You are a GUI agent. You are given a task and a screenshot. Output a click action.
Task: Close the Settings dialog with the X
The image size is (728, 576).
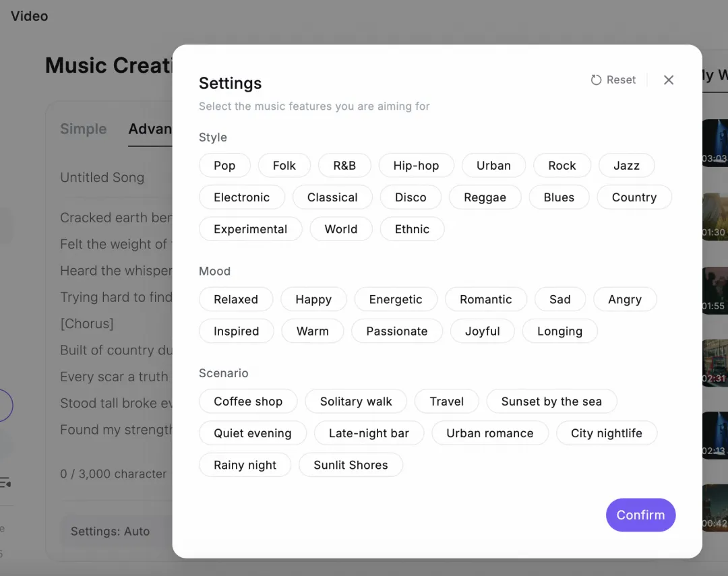[669, 80]
